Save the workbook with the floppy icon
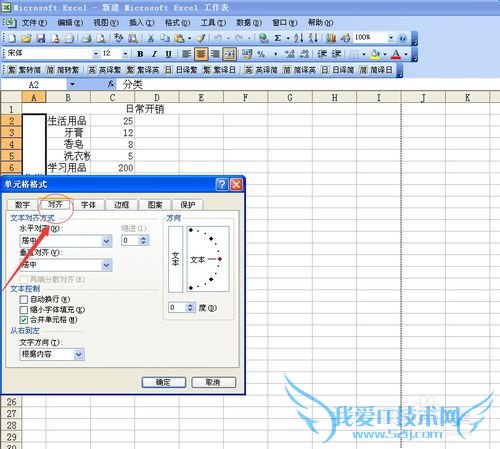 41,38
